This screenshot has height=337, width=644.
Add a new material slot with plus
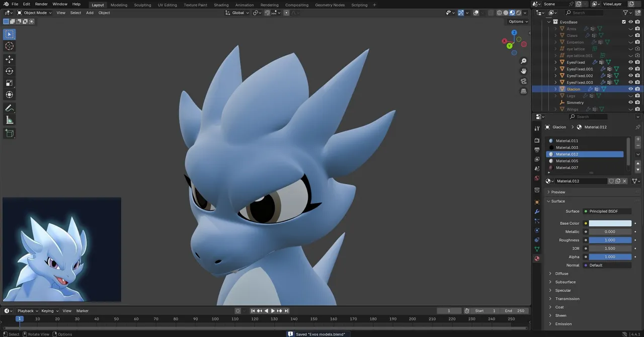[x=638, y=139]
